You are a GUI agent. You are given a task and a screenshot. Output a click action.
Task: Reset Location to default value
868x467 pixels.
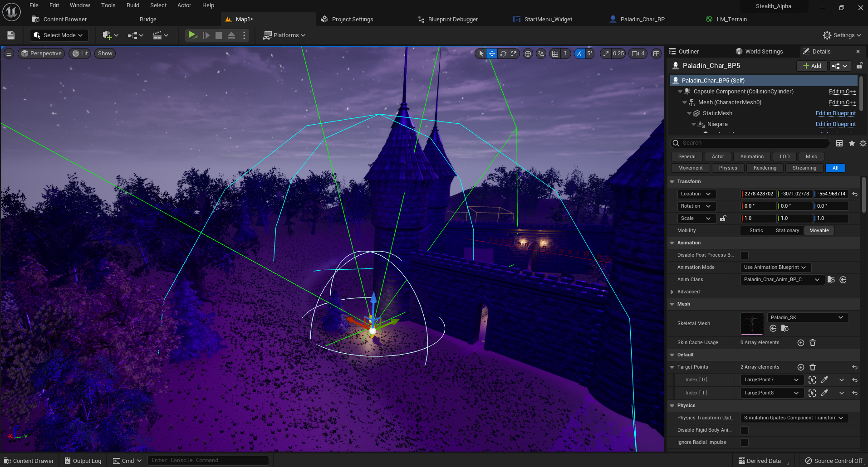(x=855, y=194)
